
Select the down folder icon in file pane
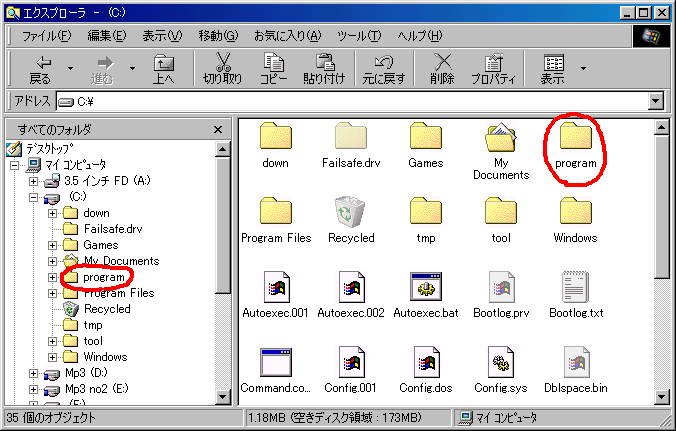tap(276, 136)
